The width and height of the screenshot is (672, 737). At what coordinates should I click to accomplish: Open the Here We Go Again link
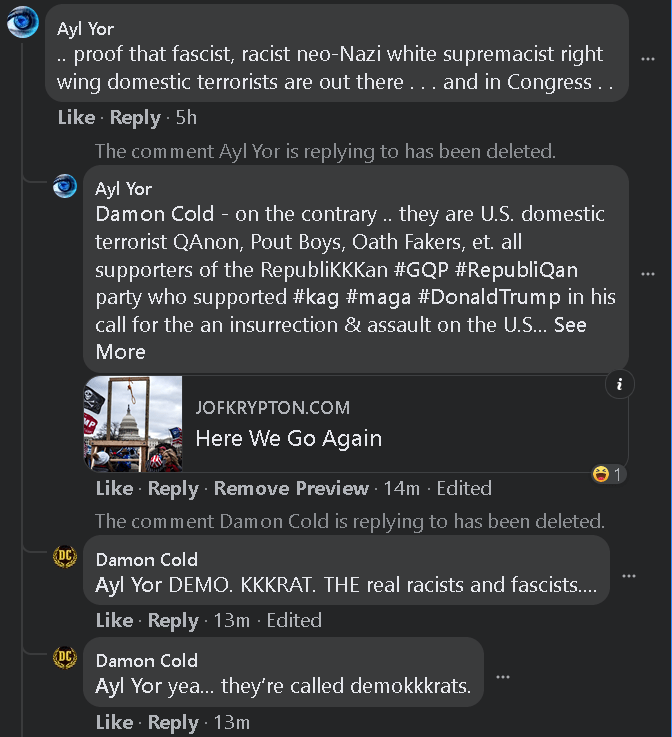[288, 438]
